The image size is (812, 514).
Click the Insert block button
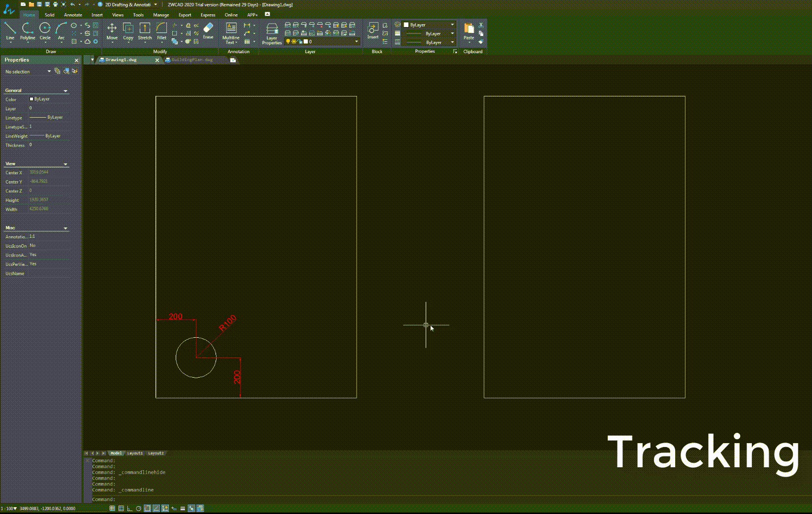point(373,31)
